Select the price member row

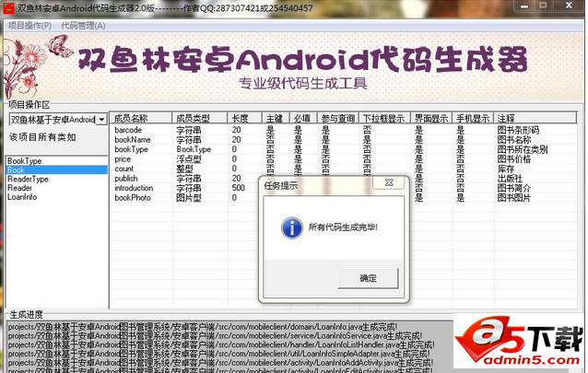(x=343, y=159)
